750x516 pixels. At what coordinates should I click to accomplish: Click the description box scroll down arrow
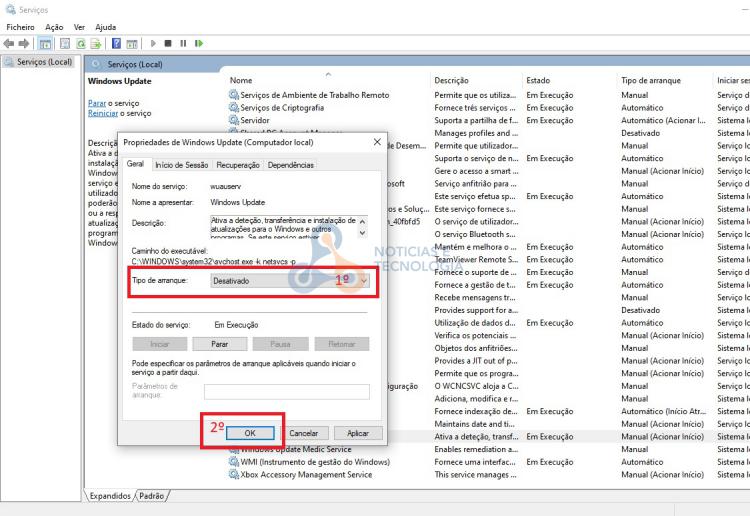363,233
